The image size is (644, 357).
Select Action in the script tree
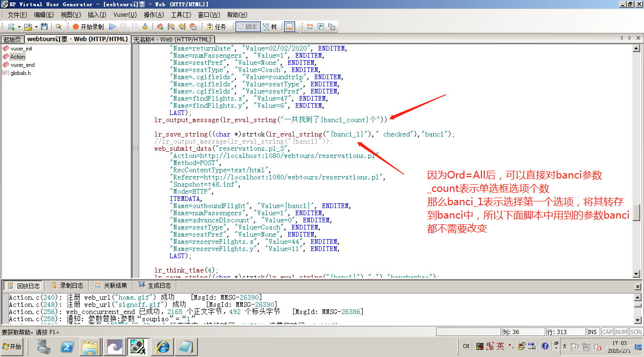pyautogui.click(x=18, y=57)
